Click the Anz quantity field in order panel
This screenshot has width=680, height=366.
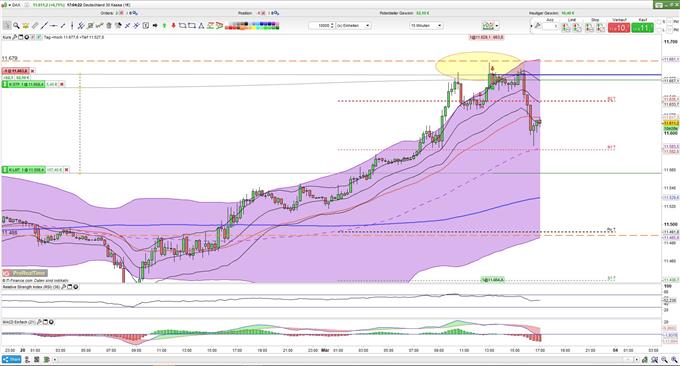click(x=550, y=27)
